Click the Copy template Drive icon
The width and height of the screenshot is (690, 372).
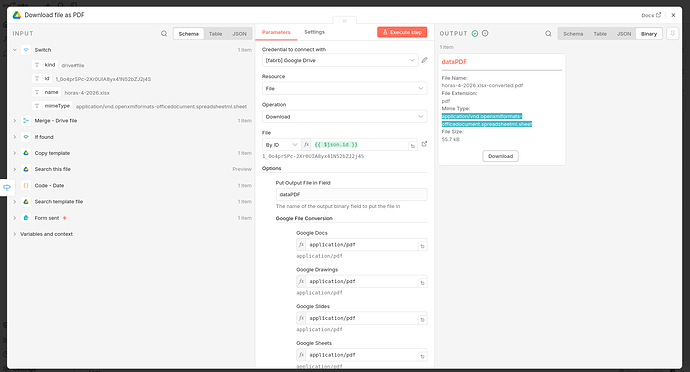click(26, 153)
